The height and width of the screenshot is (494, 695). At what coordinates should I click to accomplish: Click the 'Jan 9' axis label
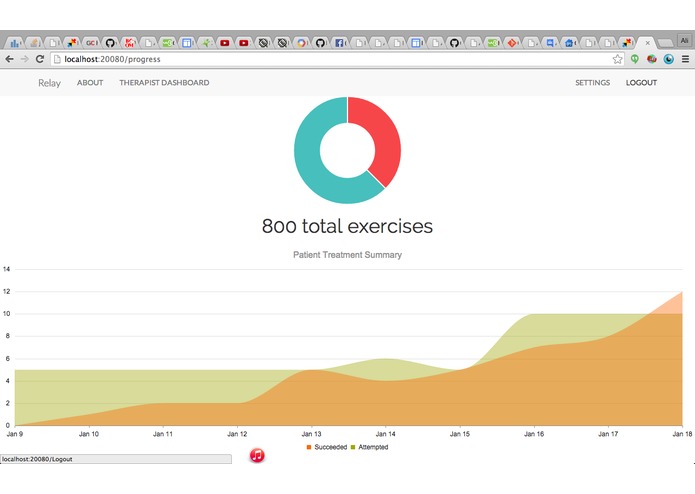coord(15,434)
